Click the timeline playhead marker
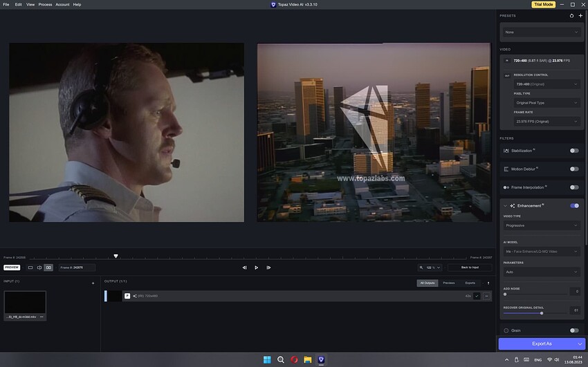 [x=116, y=256]
